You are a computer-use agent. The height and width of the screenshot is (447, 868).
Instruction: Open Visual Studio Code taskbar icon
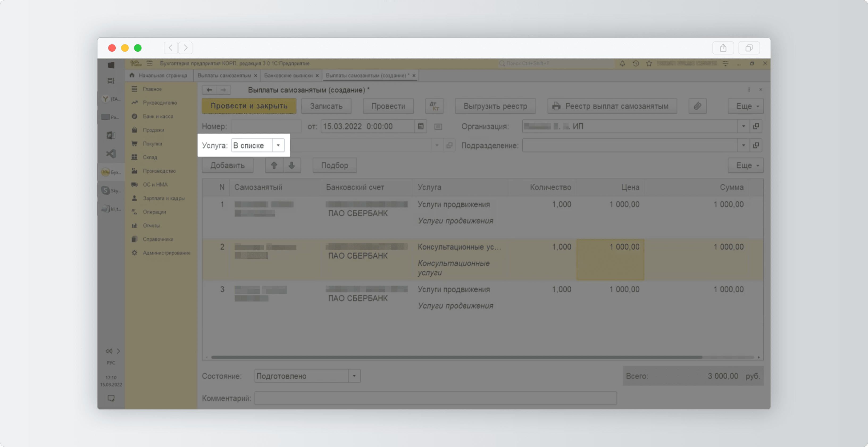point(111,154)
